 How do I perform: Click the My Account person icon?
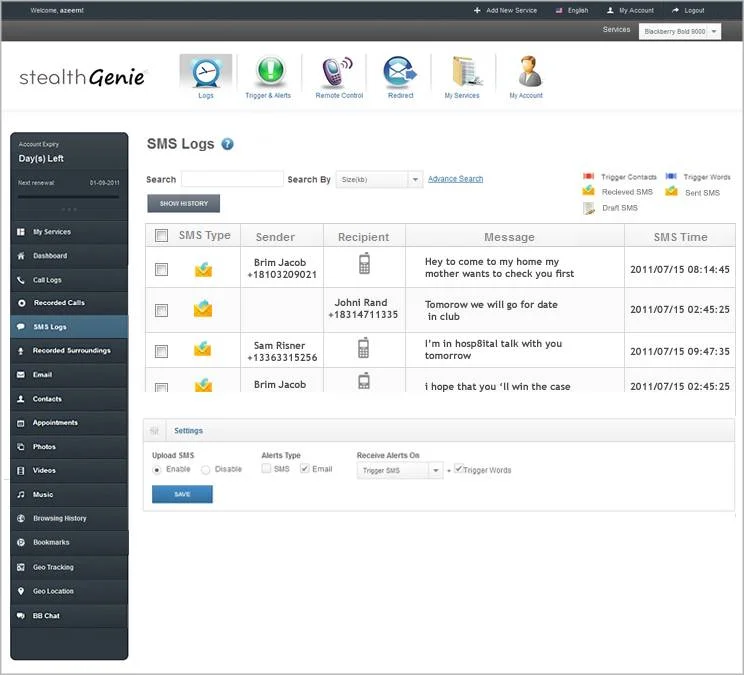(526, 73)
